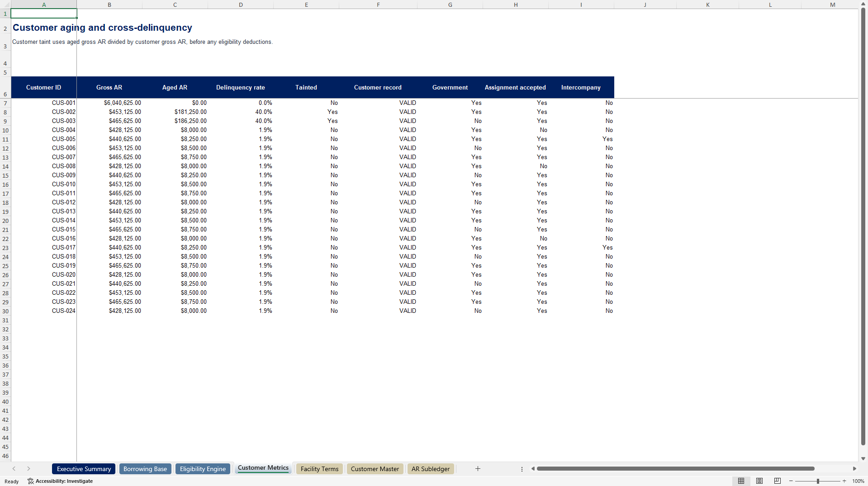Select column A header
868x486 pixels.
pos(44,5)
